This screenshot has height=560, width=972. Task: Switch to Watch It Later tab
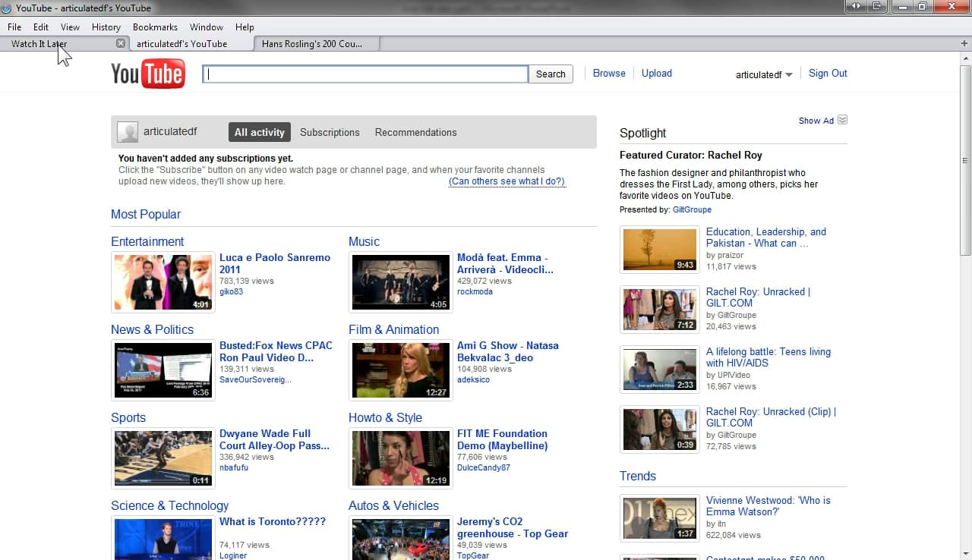[x=64, y=43]
